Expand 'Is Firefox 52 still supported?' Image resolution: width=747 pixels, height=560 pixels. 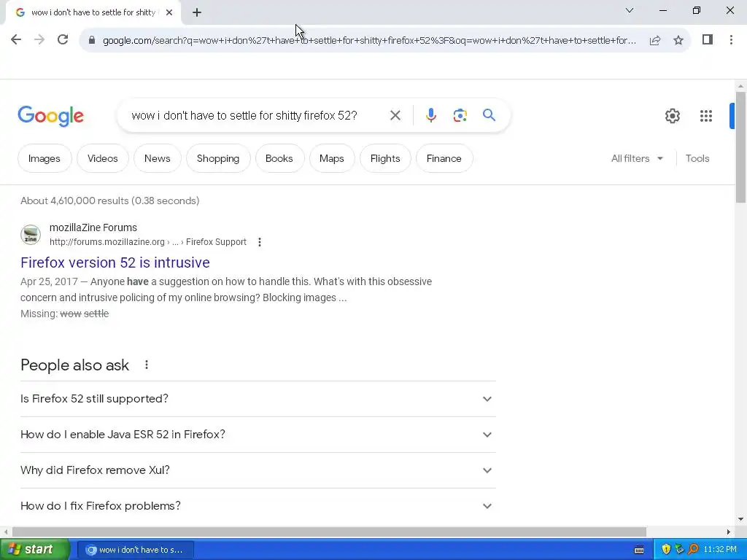[258, 399]
